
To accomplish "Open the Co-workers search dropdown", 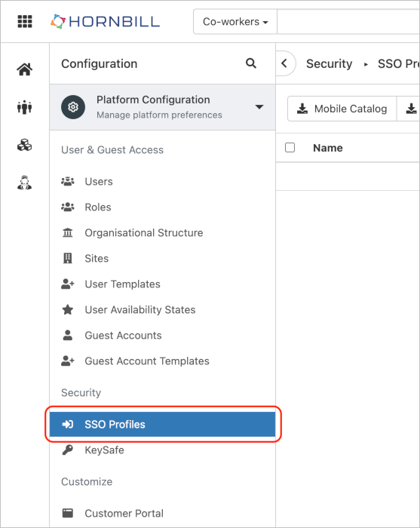I will click(x=235, y=22).
